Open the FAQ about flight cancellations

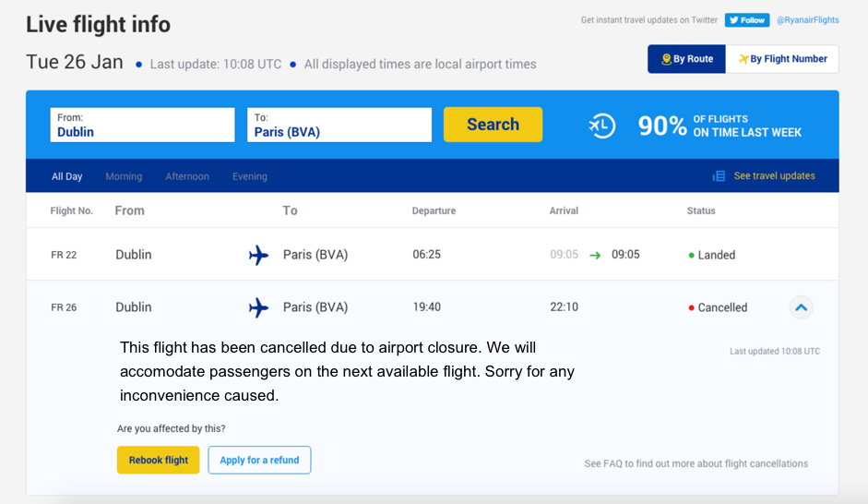click(696, 463)
